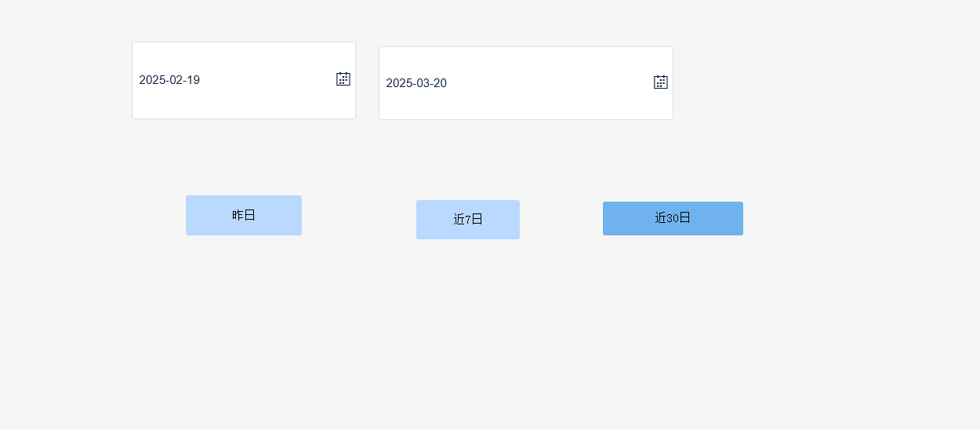980x430 pixels.
Task: Click the 2025-03-20 date text
Action: click(416, 83)
